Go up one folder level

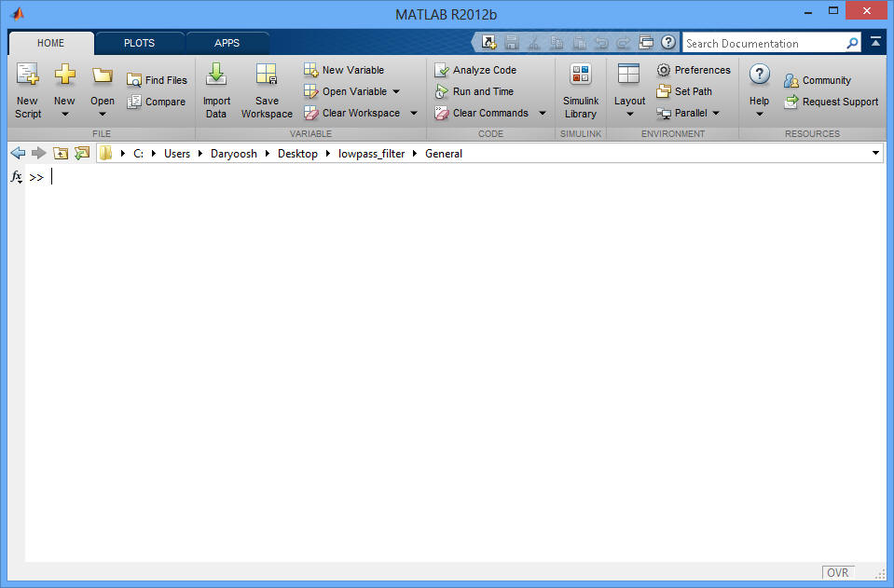click(x=61, y=153)
